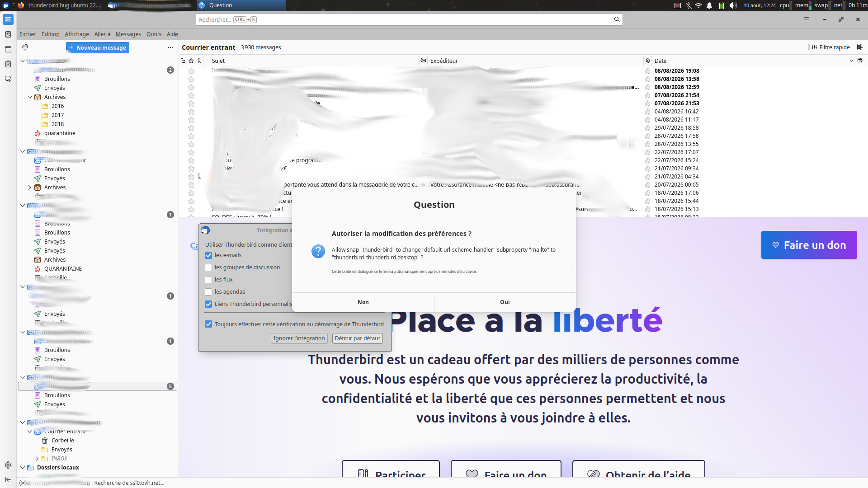Image resolution: width=868 pixels, height=488 pixels.
Task: Check les groupes de discussion checkbox
Action: tap(208, 267)
